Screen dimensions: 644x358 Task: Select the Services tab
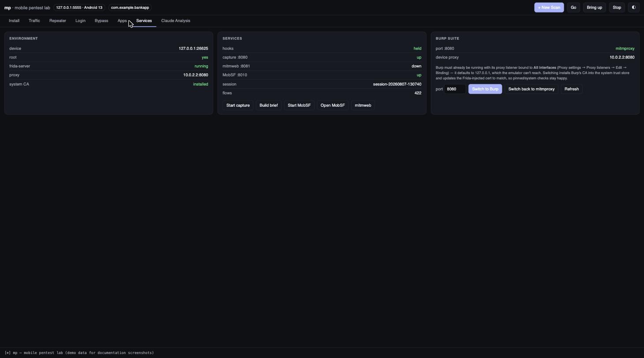pyautogui.click(x=144, y=21)
